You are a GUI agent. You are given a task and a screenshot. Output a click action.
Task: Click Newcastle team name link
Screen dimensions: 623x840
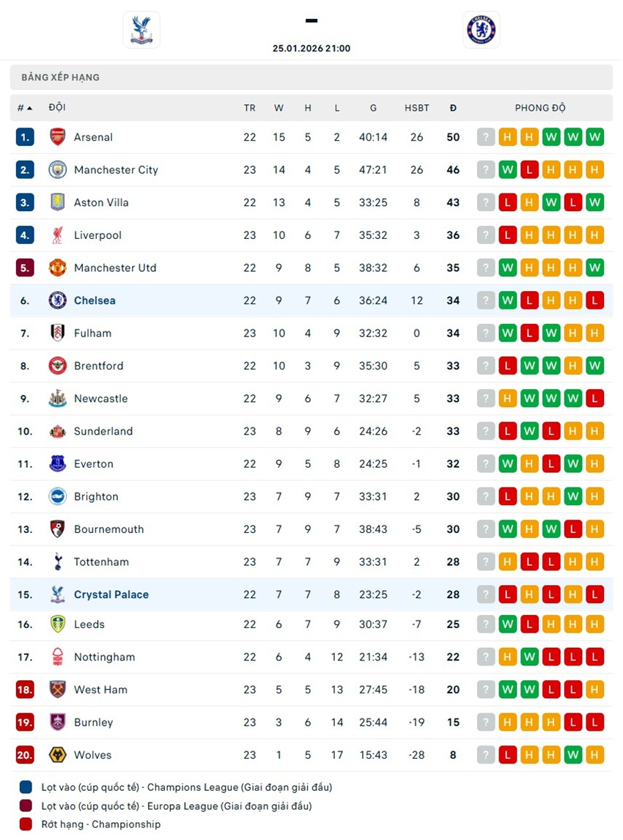(100, 399)
